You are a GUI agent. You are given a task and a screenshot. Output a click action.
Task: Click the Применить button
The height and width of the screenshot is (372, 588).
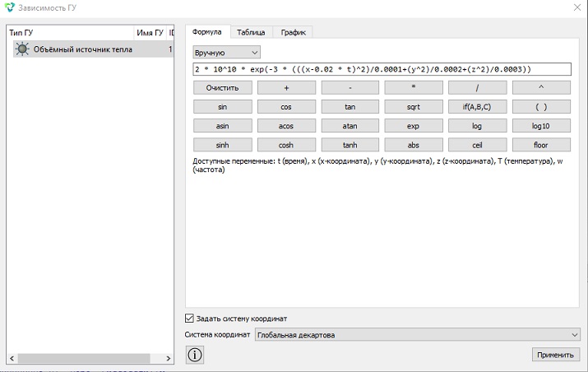555,355
